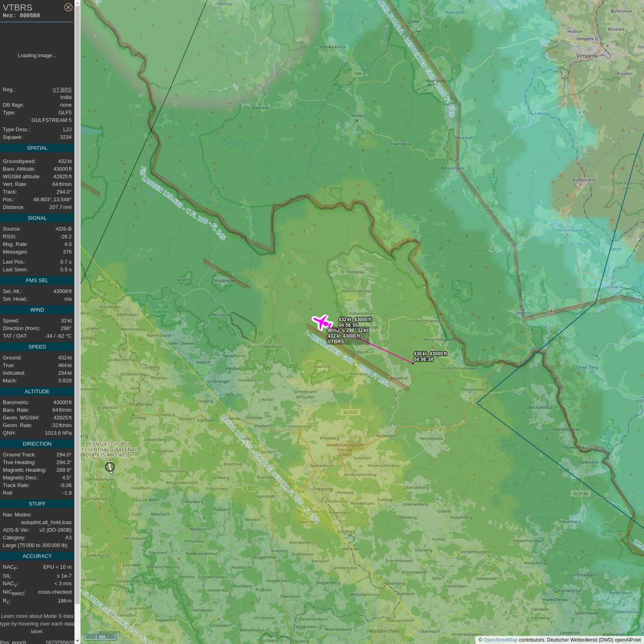Click the ACCURACY section header
The image size is (644, 644).
tap(37, 556)
